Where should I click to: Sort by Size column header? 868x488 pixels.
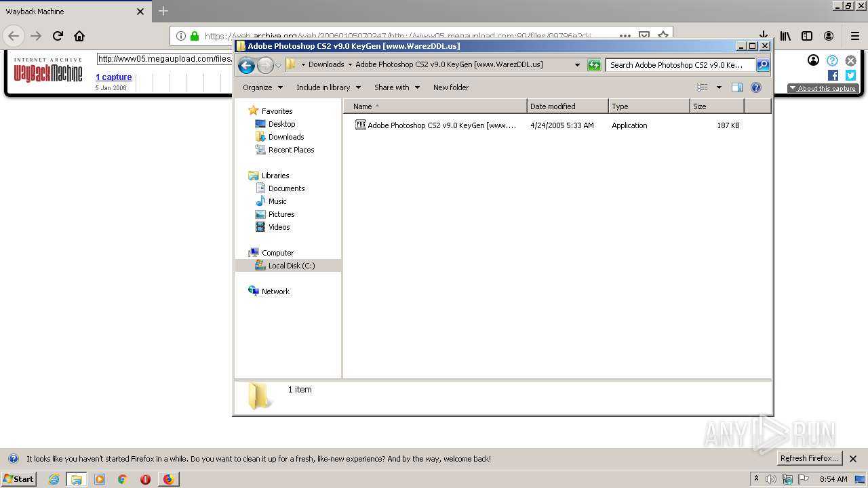point(717,106)
